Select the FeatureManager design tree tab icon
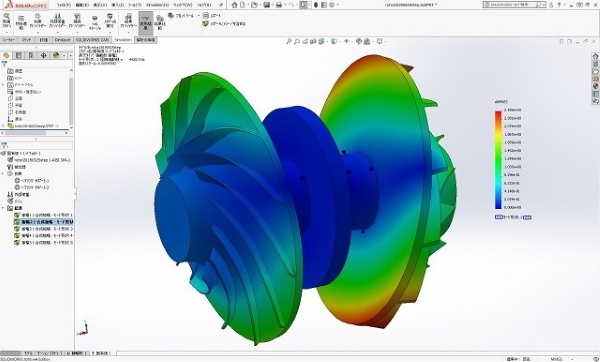Viewport: 600px width, 362px height. [x=6, y=55]
